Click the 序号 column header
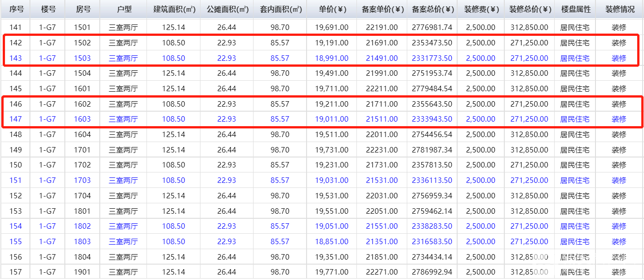 [x=16, y=9]
